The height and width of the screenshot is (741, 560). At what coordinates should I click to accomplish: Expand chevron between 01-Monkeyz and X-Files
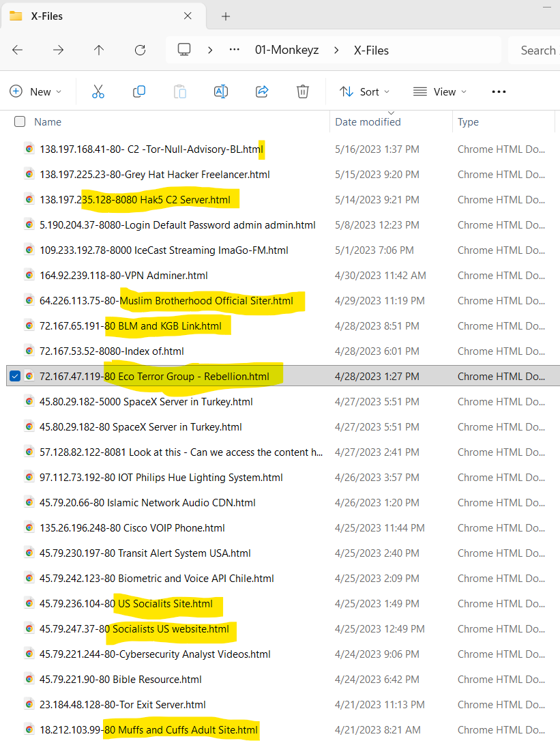(x=336, y=50)
